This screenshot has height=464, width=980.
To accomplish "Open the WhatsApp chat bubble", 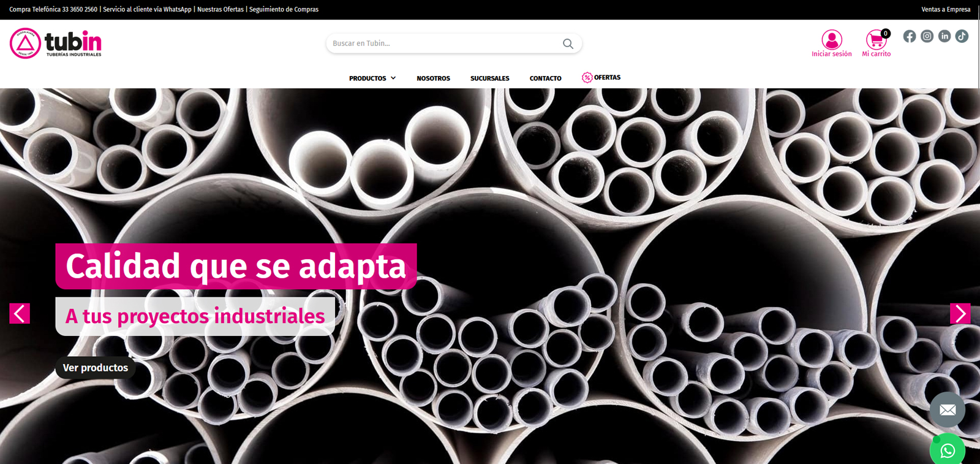I will tap(947, 451).
